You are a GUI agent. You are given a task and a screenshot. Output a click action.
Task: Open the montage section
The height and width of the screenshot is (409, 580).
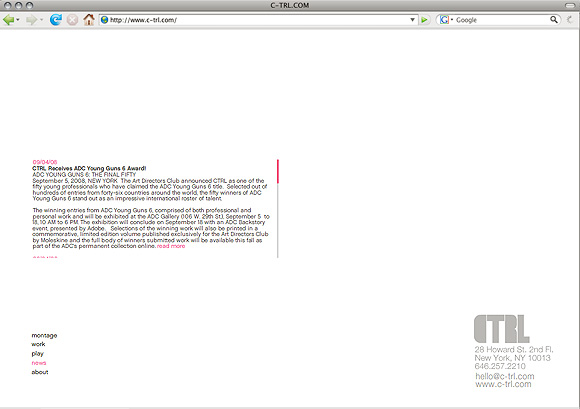click(44, 335)
